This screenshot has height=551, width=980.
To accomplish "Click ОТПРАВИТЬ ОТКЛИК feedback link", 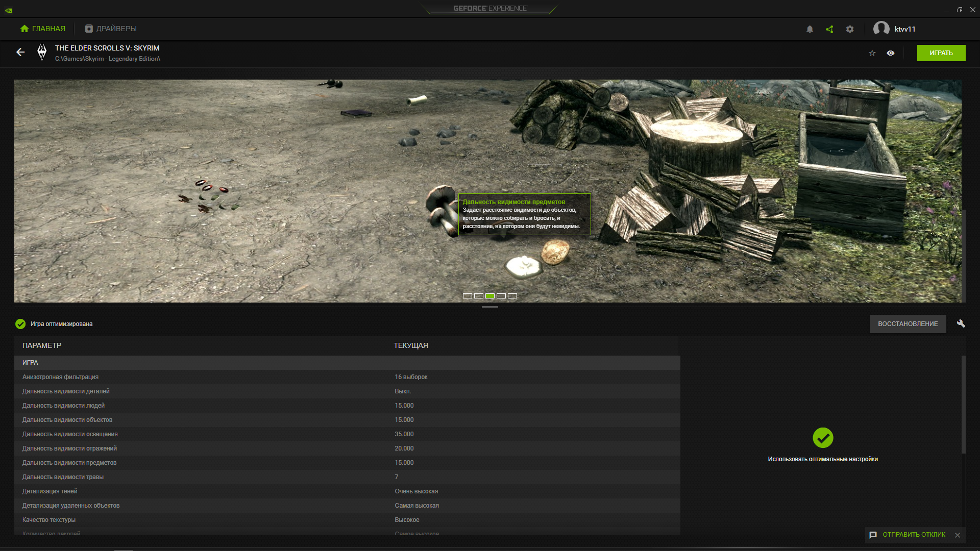I will [x=914, y=535].
